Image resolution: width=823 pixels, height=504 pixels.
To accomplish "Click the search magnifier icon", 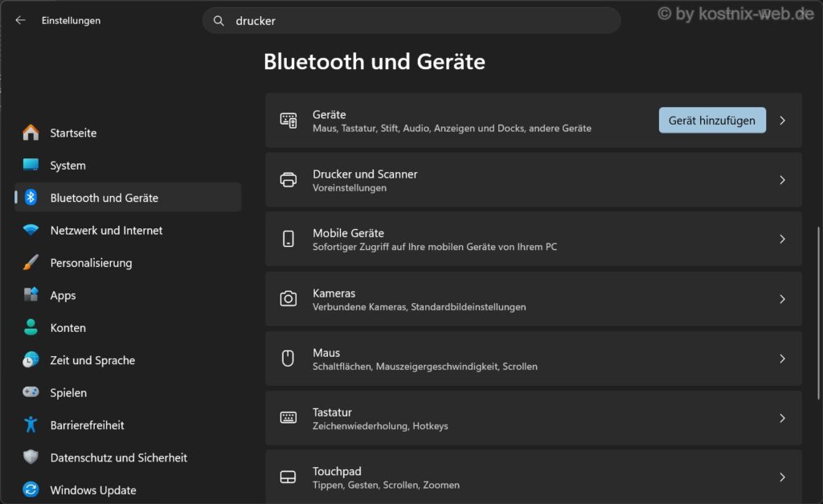I will click(x=219, y=21).
